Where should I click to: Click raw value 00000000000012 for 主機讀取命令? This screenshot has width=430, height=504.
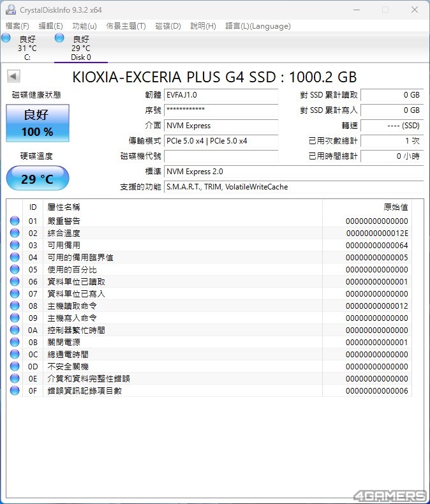point(377,306)
